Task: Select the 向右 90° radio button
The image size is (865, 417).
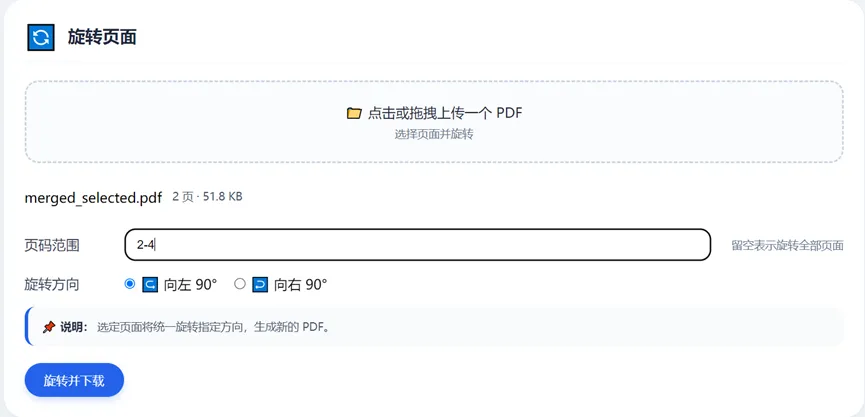Action: tap(240, 284)
